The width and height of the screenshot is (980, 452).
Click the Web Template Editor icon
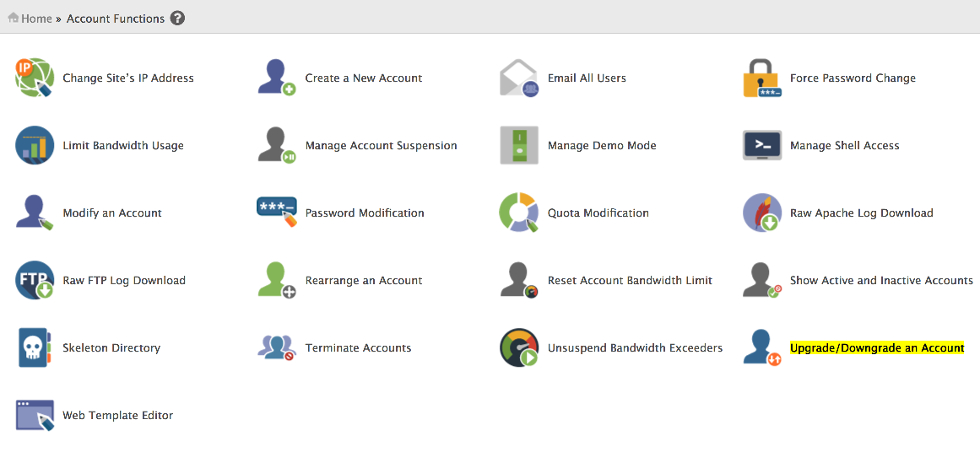pos(35,415)
